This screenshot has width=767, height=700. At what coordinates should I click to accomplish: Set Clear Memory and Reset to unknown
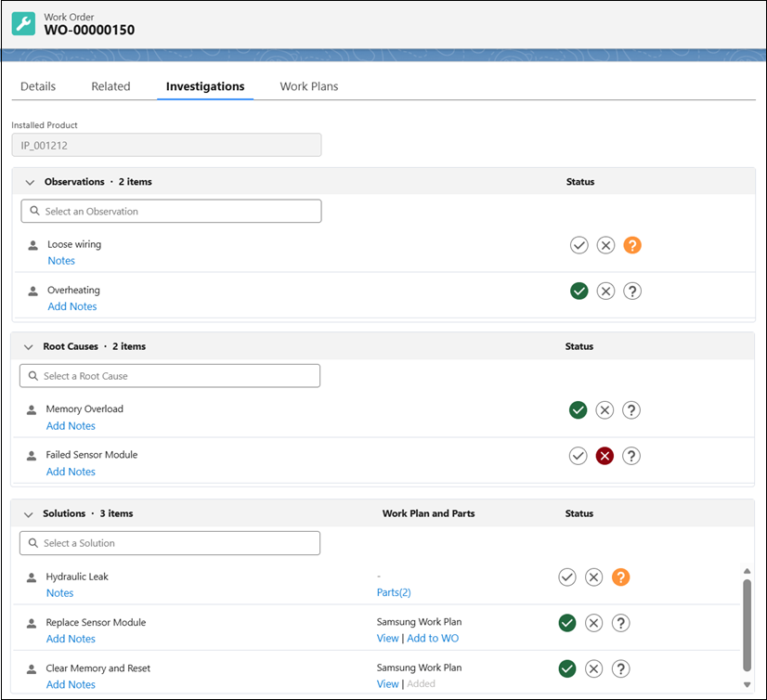pyautogui.click(x=620, y=668)
